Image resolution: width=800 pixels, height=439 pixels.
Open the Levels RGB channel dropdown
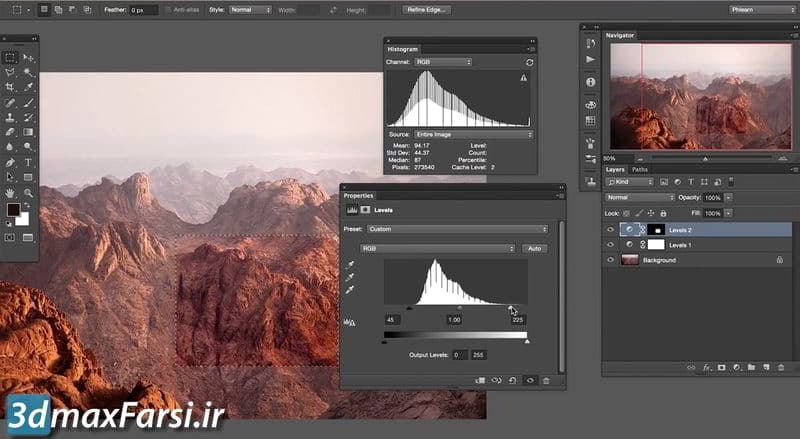point(438,249)
